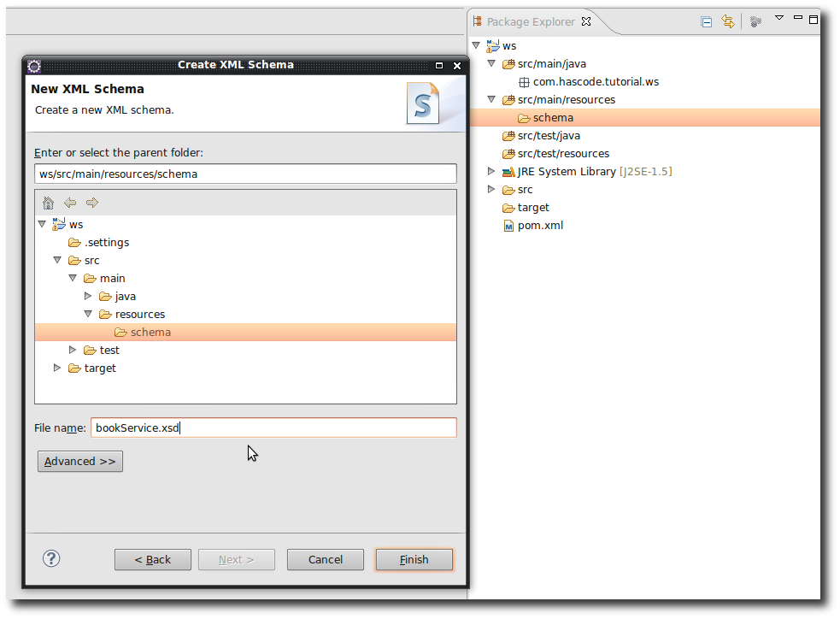
Task: Select the schema folder in the wizard tree
Action: 150,332
